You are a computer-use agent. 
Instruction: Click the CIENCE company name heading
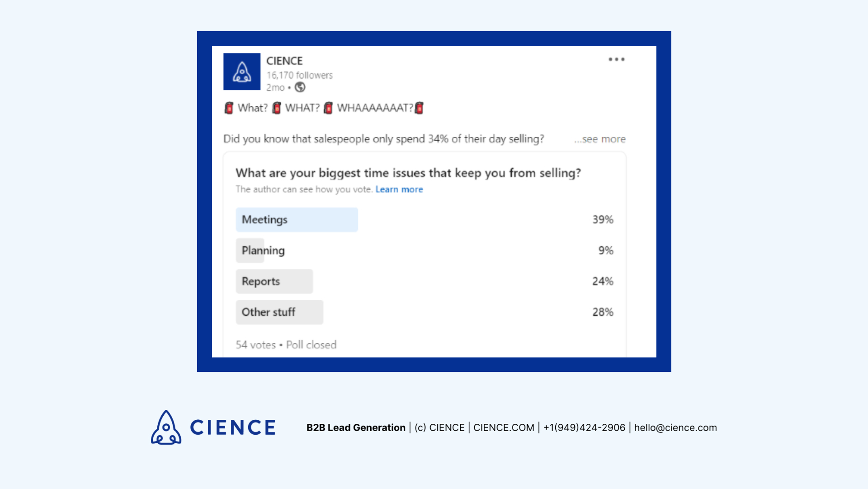point(284,61)
